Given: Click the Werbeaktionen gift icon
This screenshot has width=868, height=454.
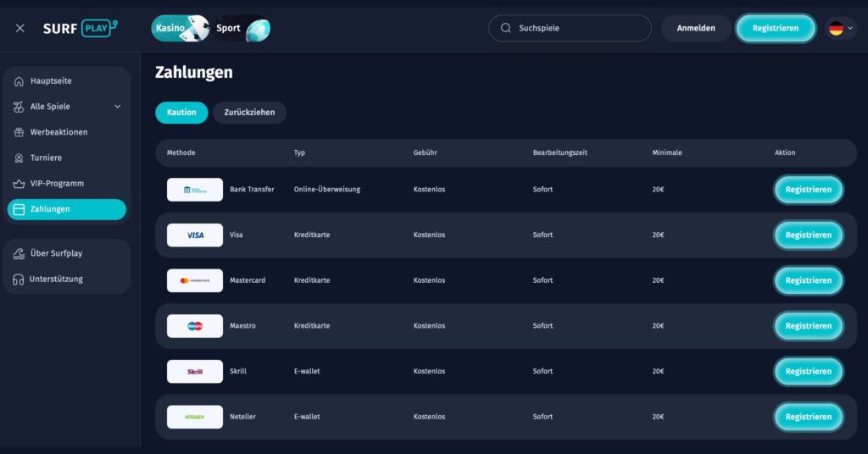Looking at the screenshot, I should point(19,132).
